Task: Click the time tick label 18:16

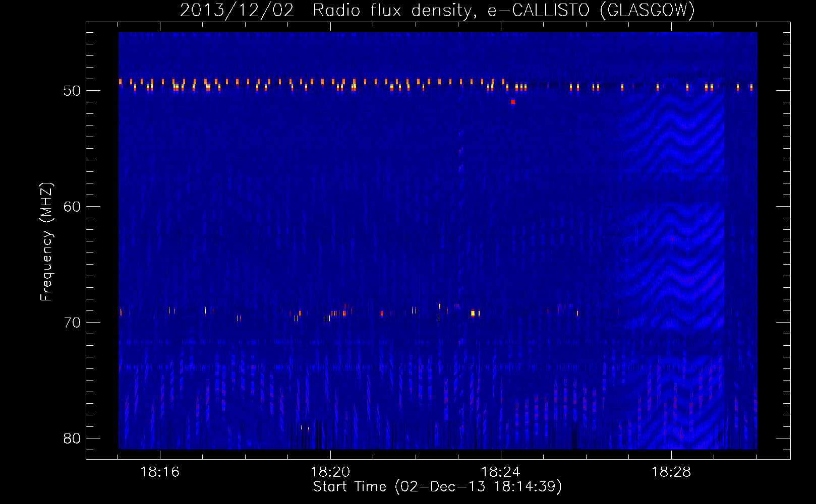Action: [x=160, y=472]
